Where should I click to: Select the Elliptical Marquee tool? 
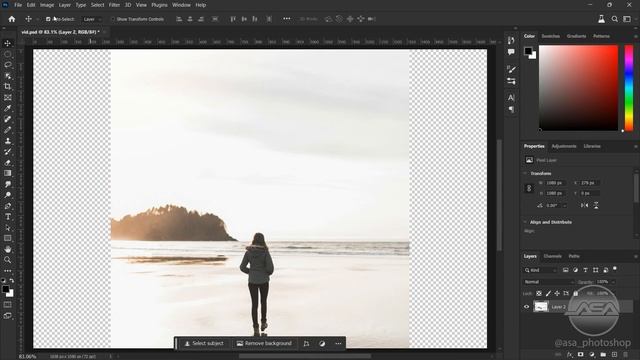click(7, 54)
